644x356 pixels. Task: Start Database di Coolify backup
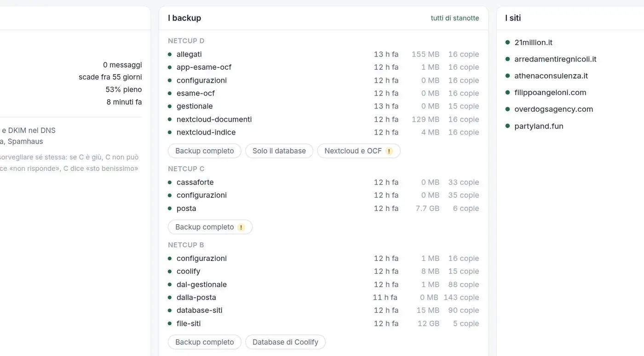(285, 342)
